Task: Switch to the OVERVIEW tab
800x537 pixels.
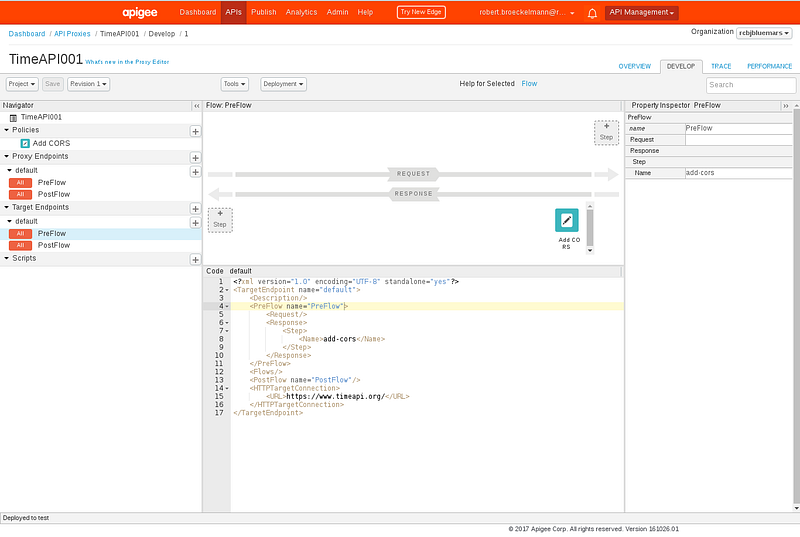Action: coord(634,66)
